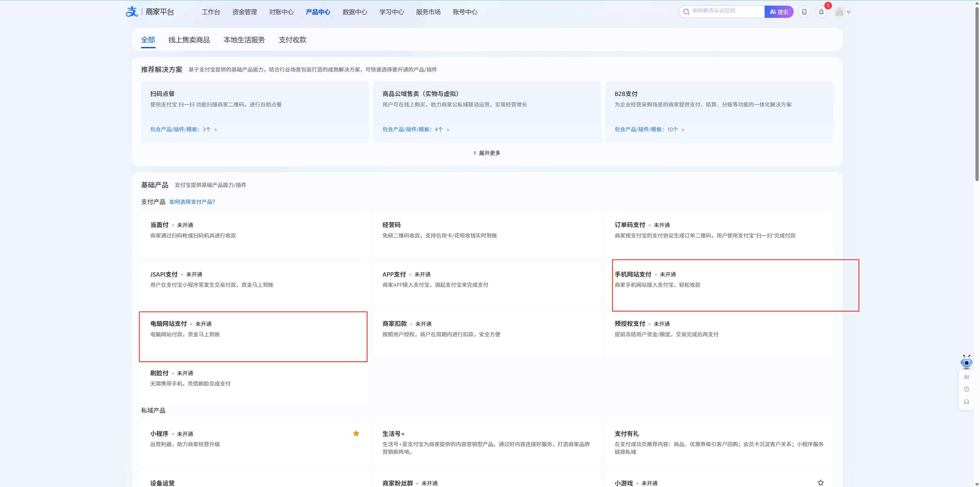
Task: Open the 小游戏 product card
Action: (x=719, y=479)
